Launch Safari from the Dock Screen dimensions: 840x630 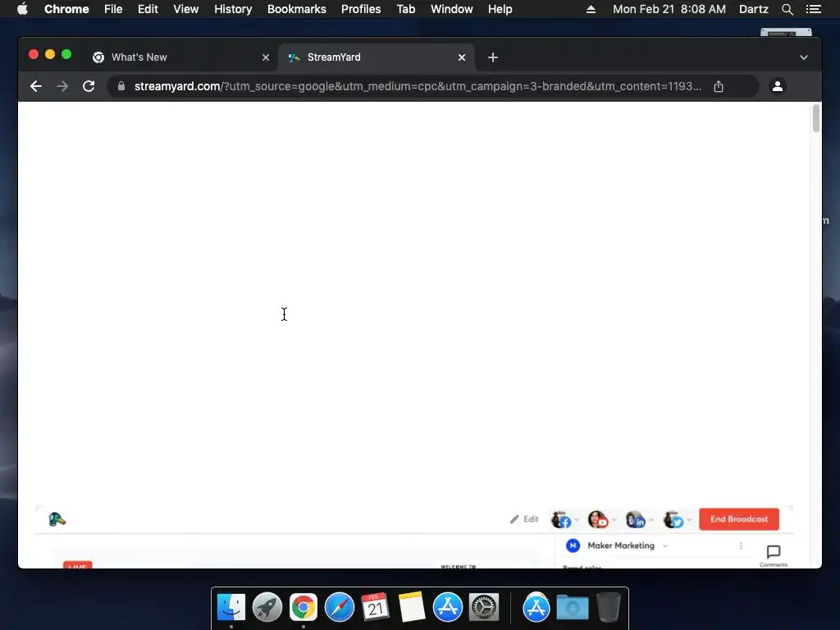(339, 607)
